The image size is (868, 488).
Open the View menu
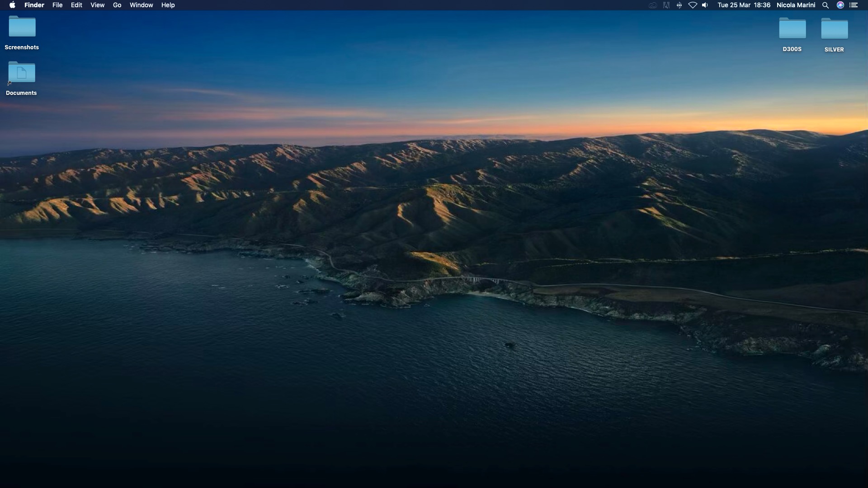[x=97, y=5]
